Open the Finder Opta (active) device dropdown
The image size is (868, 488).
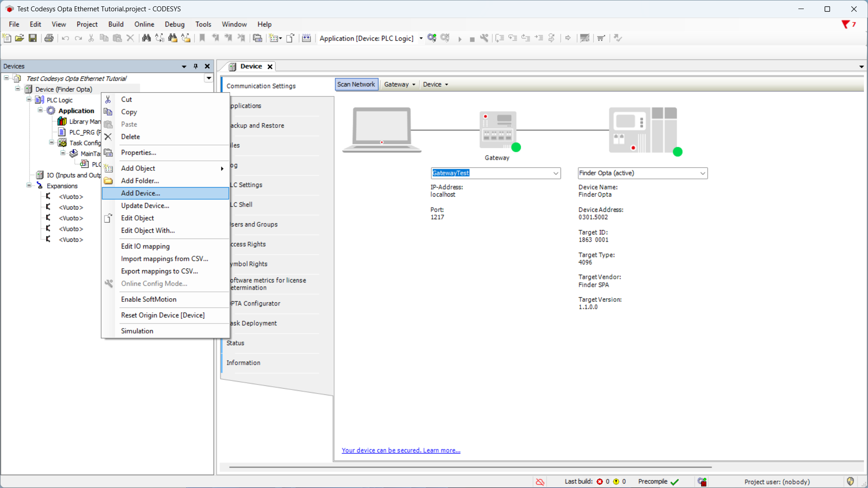click(703, 173)
